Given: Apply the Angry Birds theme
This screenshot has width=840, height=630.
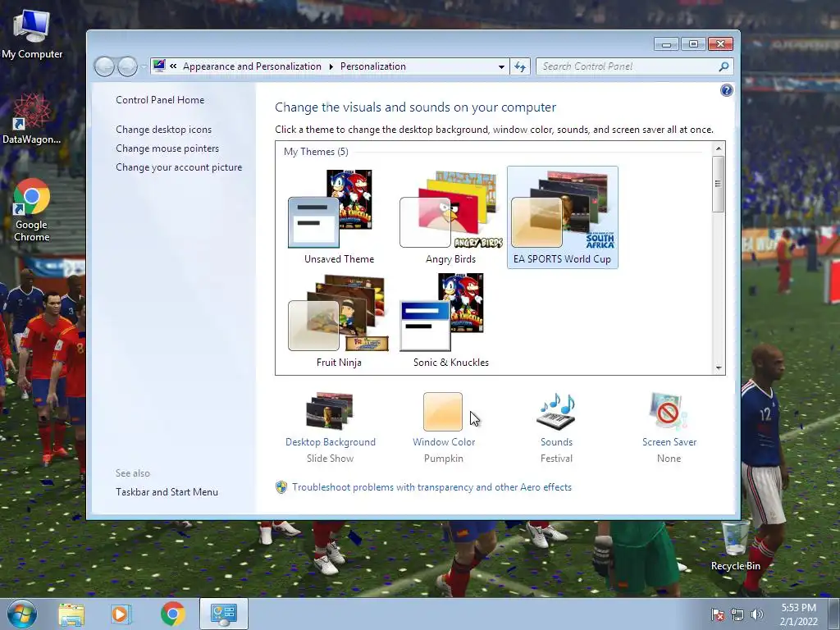Looking at the screenshot, I should [450, 217].
